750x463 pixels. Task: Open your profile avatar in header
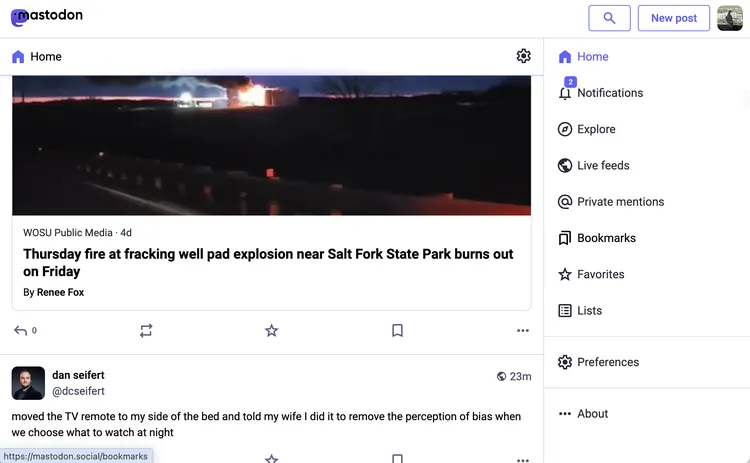(730, 18)
